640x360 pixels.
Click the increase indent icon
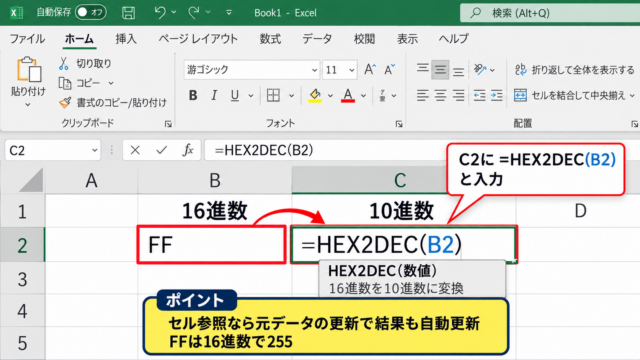497,96
